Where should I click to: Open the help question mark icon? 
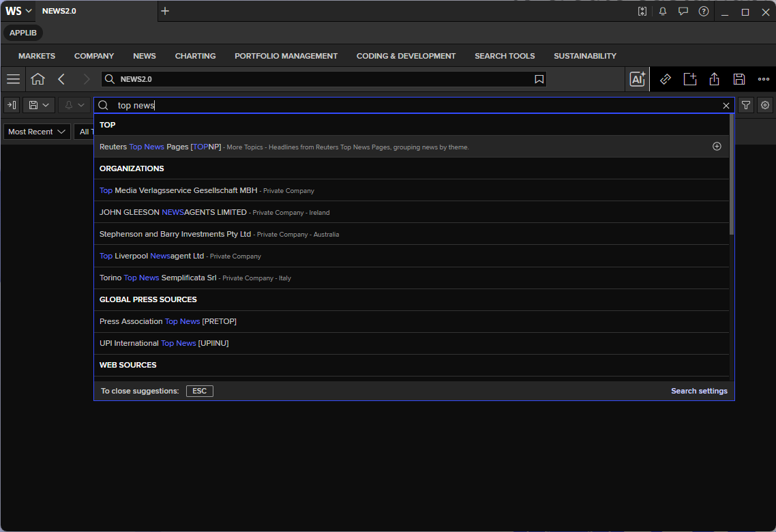[703, 12]
